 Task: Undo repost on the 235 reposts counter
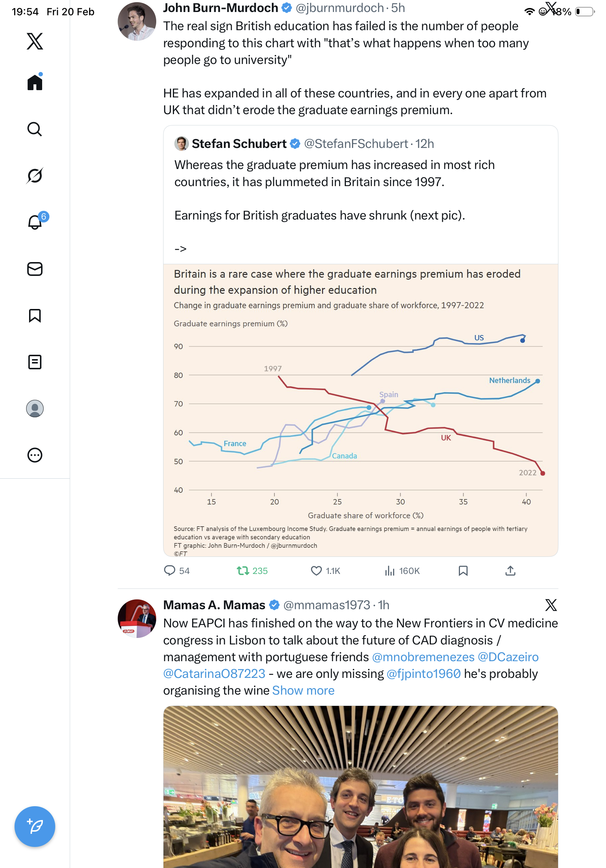click(x=243, y=570)
